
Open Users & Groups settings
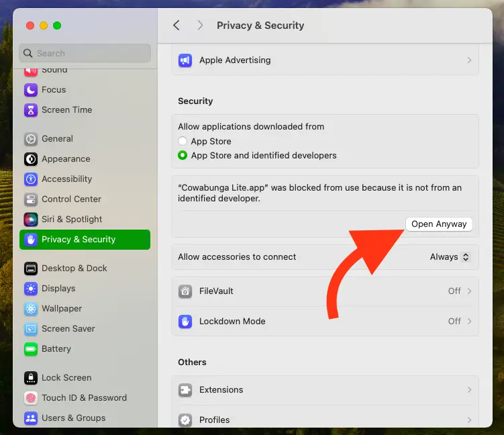pyautogui.click(x=85, y=418)
